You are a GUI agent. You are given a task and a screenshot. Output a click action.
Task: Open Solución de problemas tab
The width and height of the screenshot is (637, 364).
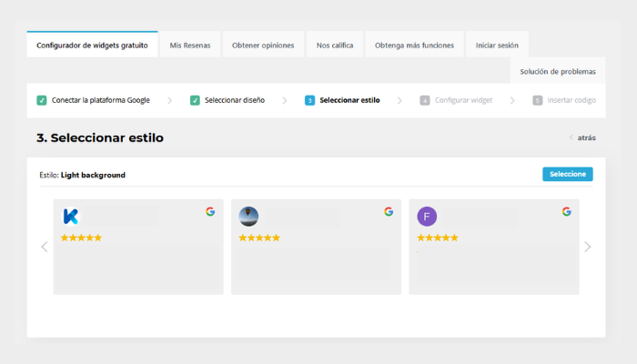(x=558, y=72)
